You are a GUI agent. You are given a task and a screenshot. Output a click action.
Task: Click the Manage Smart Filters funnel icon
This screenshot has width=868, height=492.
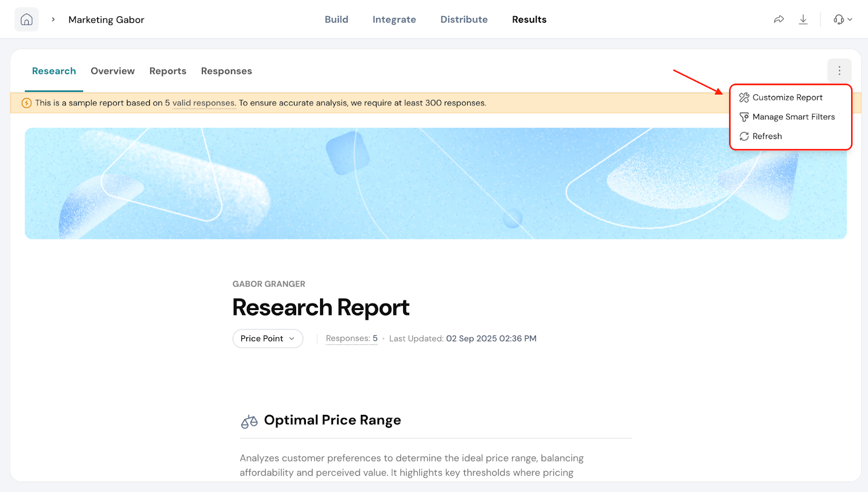coord(744,117)
